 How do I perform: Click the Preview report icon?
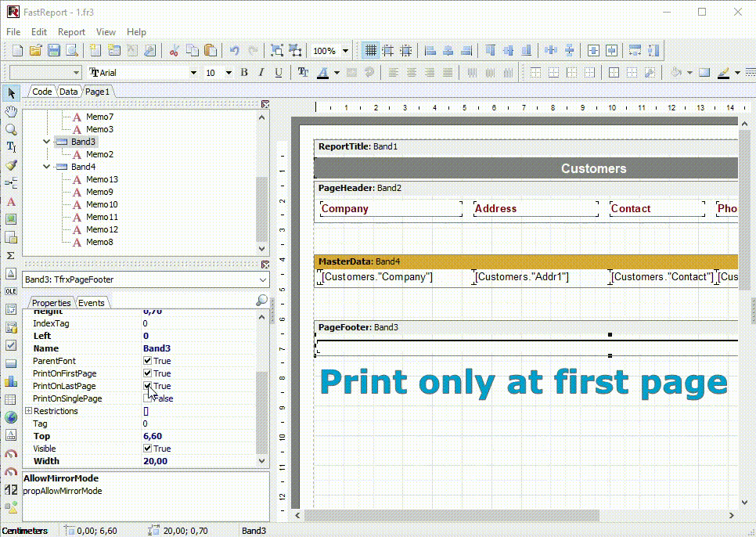[72, 51]
